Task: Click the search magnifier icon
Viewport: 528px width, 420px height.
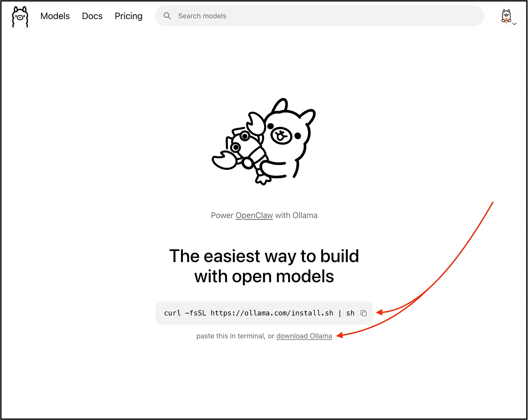Action: tap(167, 16)
